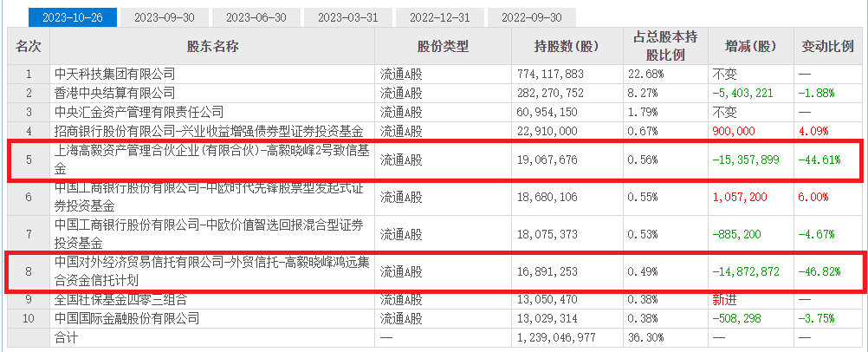Click change ratio -46.82%
Image resolution: width=868 pixels, height=352 pixels.
tap(819, 271)
